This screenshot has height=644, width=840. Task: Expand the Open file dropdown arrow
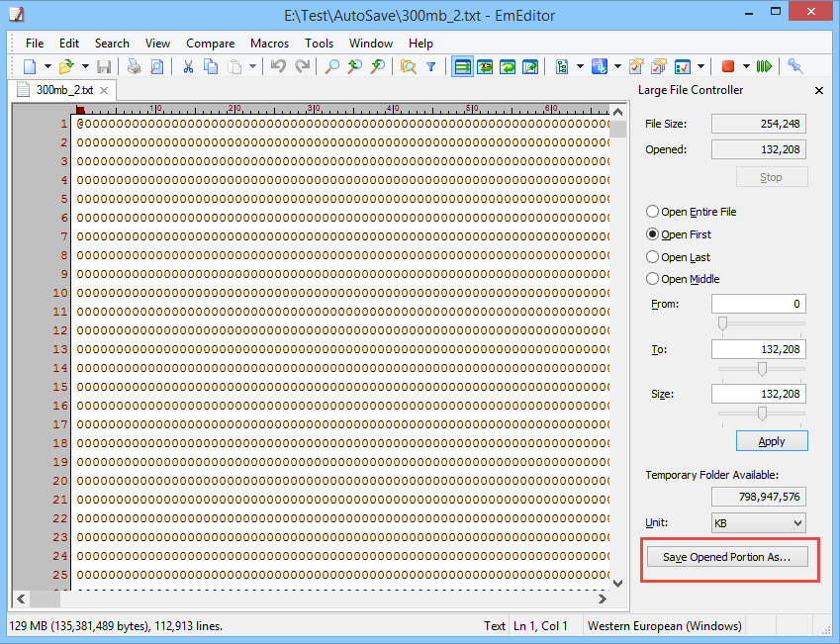(x=85, y=66)
